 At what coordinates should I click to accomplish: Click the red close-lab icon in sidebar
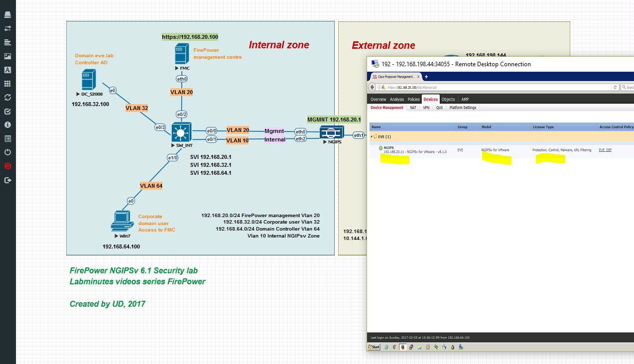(7, 166)
